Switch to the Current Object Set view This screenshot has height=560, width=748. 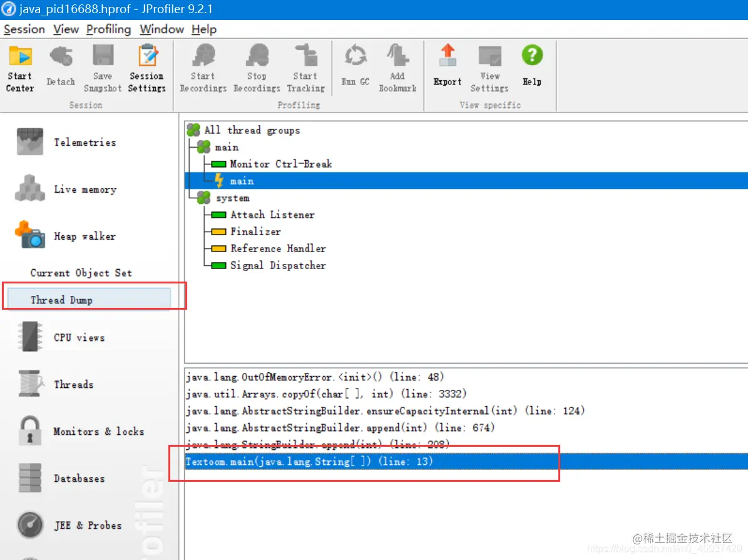81,273
